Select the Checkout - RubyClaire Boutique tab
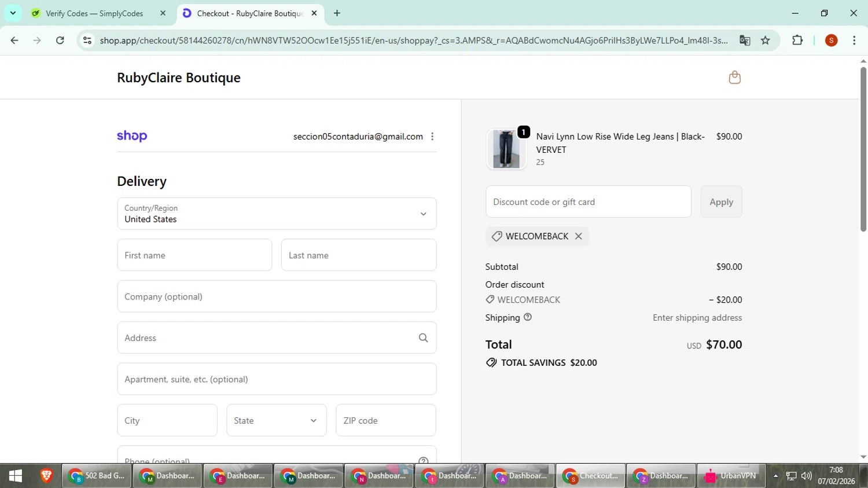The width and height of the screenshot is (868, 488). coord(250,13)
